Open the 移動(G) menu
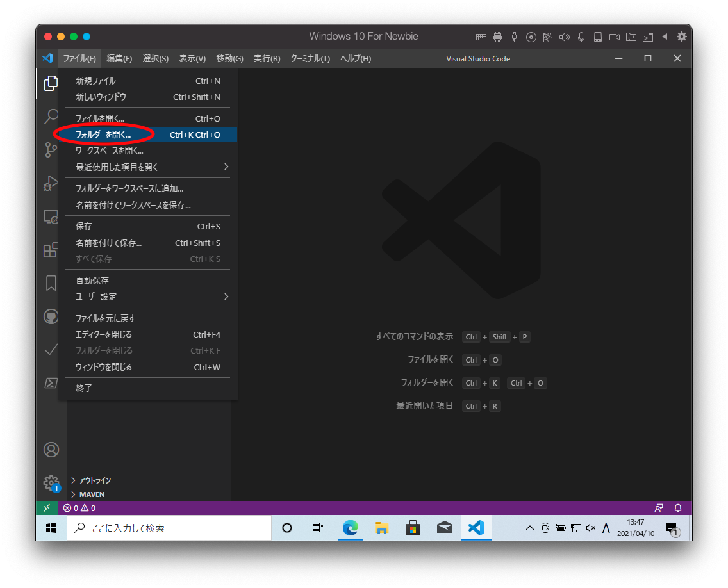The height and width of the screenshot is (588, 728). (x=229, y=58)
